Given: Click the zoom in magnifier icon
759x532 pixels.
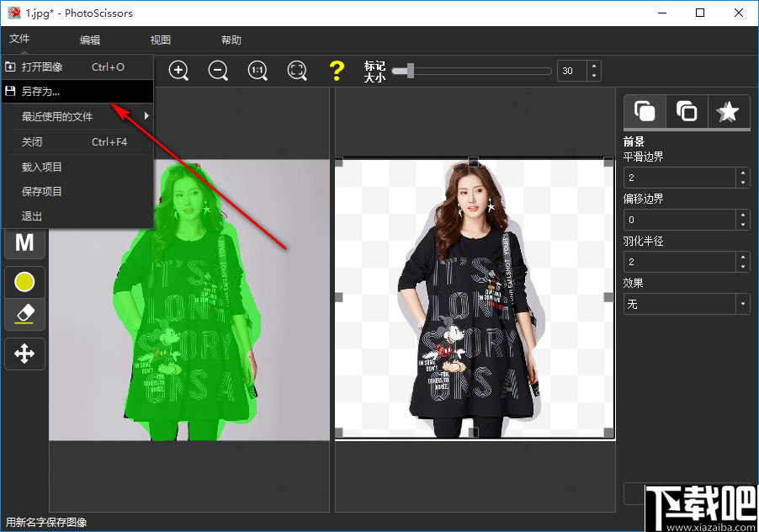Looking at the screenshot, I should coord(178,71).
